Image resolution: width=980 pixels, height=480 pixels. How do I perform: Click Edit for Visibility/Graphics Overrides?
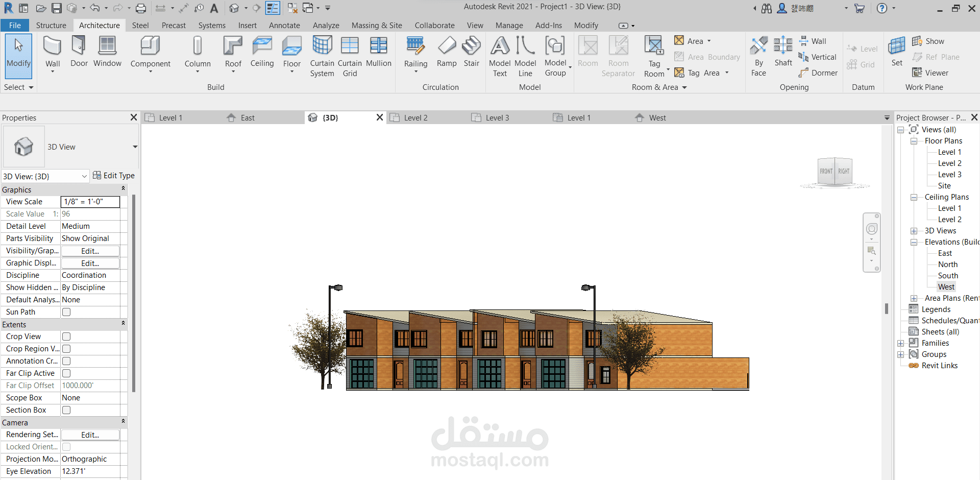(90, 251)
